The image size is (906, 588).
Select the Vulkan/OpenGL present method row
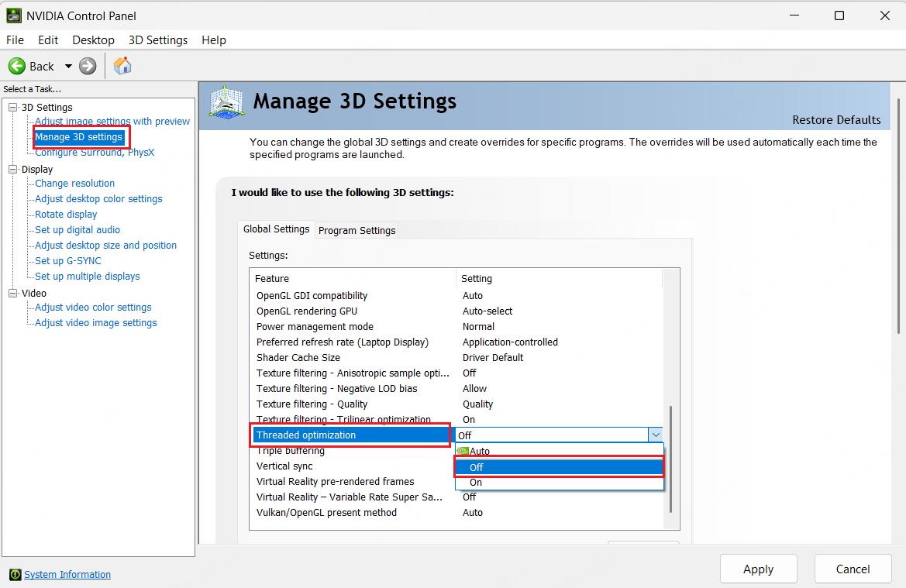coord(456,513)
